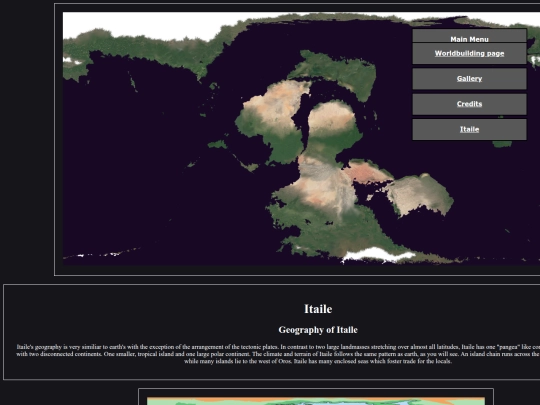Click the geography description paragraph

(x=278, y=354)
